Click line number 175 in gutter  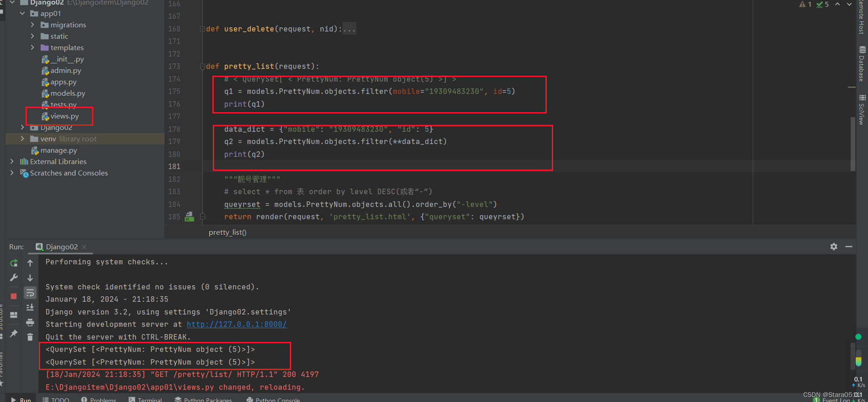click(174, 92)
